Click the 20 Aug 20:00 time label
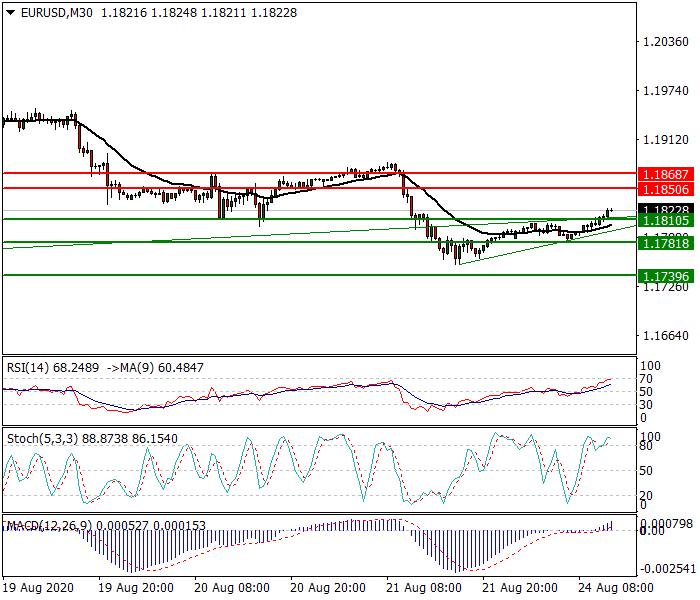 click(328, 588)
